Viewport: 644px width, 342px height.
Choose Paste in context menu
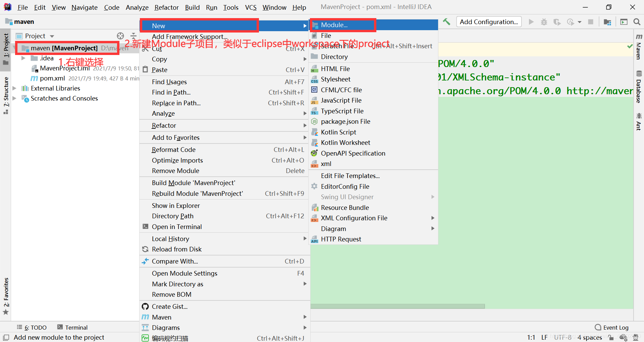pyautogui.click(x=224, y=70)
